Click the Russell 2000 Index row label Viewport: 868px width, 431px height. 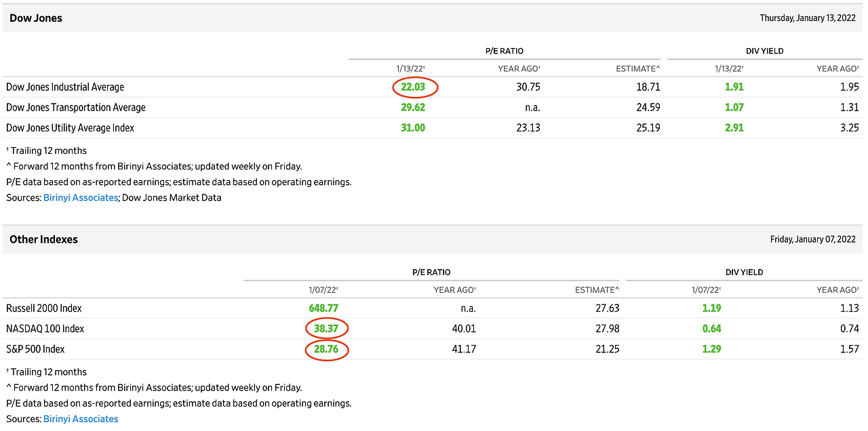coord(44,308)
